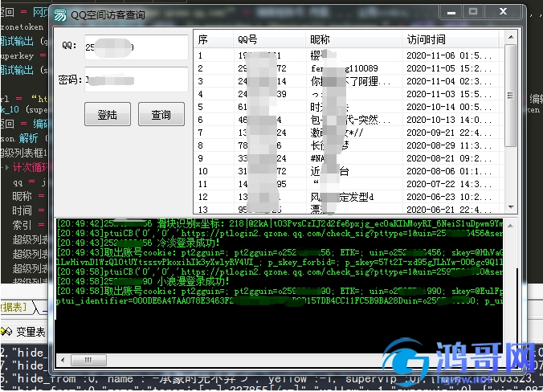Image resolution: width=543 pixels, height=392 pixels.
Task: Click the visitor list vertical scrollbar thumb
Action: [x=510, y=96]
